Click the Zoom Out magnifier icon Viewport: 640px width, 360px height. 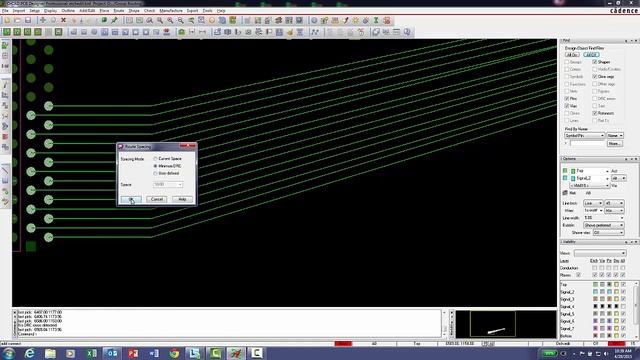point(180,20)
